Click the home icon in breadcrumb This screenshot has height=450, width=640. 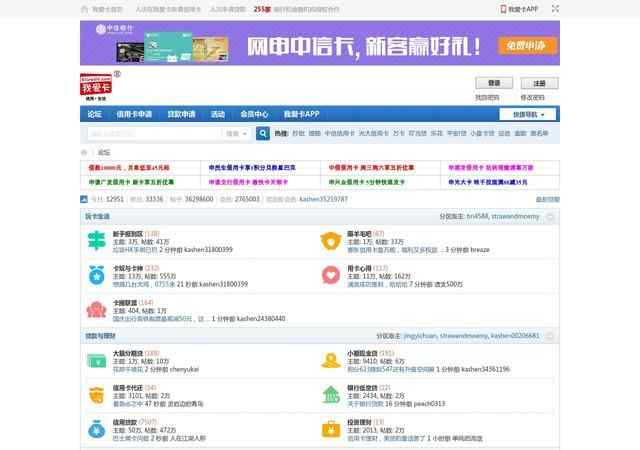click(x=84, y=152)
